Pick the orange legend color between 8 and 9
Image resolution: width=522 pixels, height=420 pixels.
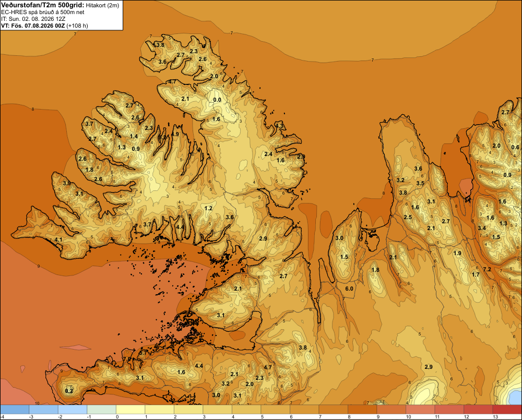[x=362, y=410]
